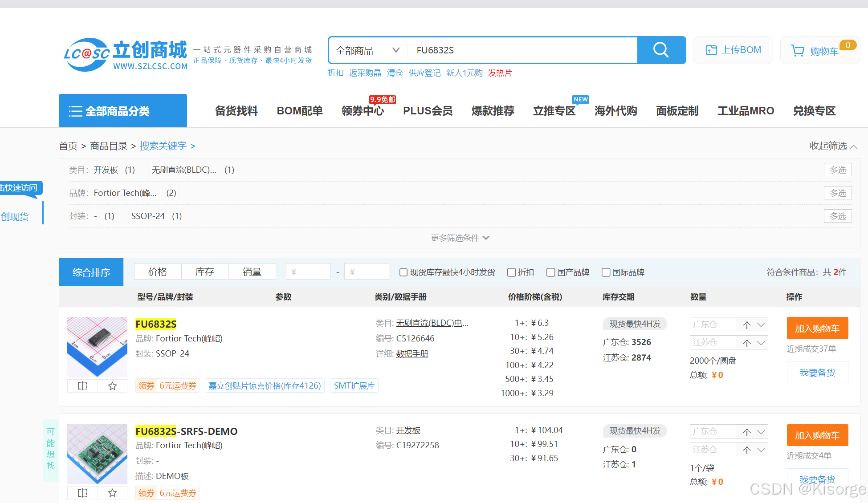Click the favorite star under FU6832S image
The width and height of the screenshot is (868, 503).
click(x=112, y=386)
